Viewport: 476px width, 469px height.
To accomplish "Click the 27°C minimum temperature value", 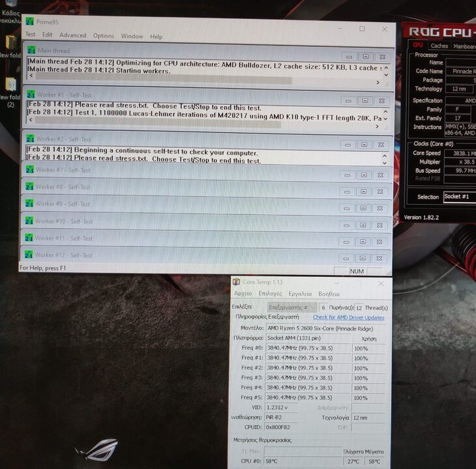I will coord(353,461).
